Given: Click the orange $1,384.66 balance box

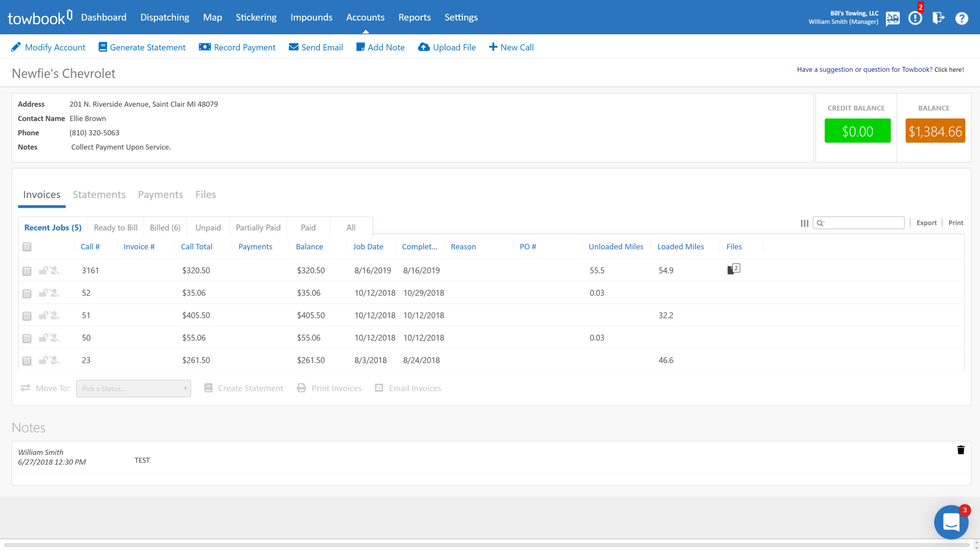Looking at the screenshot, I should click(935, 131).
